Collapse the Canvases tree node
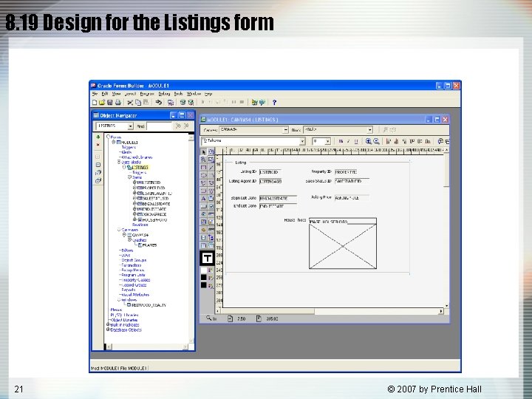Viewport: 532px width, 399px height. click(x=119, y=230)
